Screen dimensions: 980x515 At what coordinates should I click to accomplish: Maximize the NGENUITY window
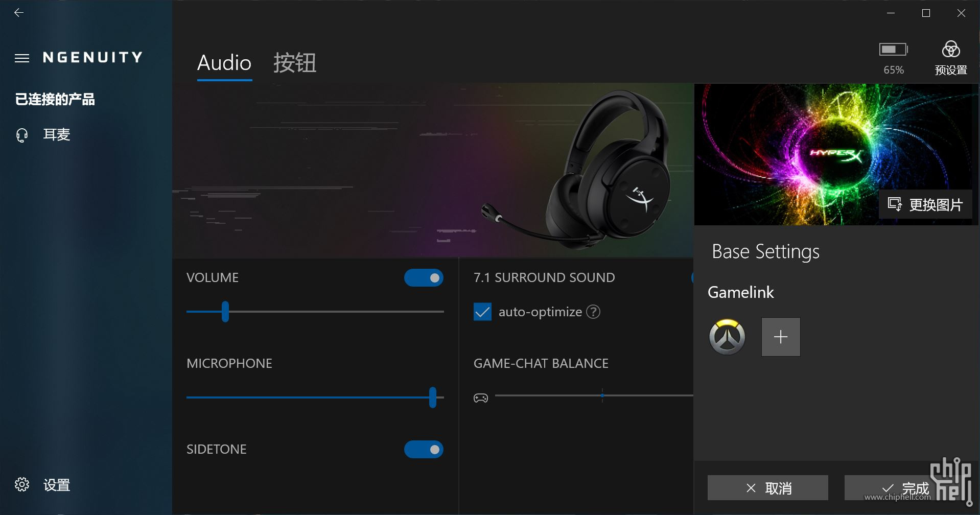click(926, 13)
